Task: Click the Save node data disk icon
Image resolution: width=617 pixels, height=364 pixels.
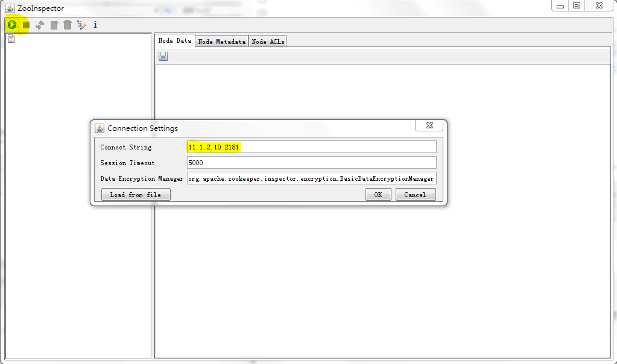Action: click(163, 55)
